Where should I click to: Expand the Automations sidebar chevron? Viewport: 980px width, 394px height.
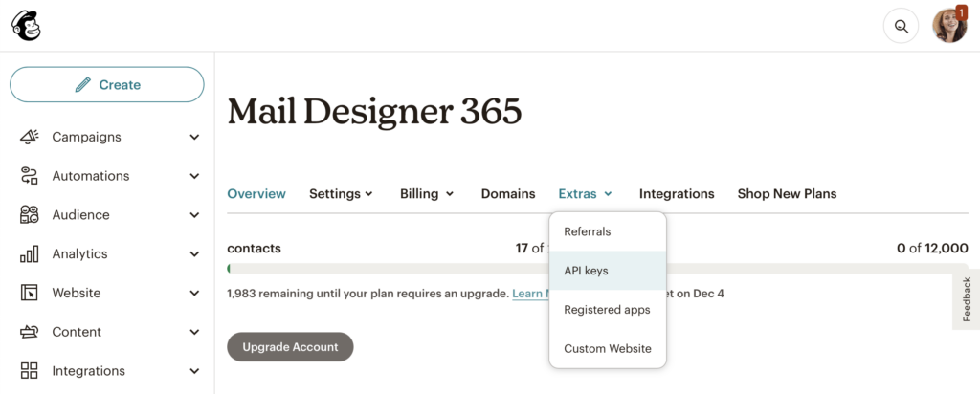[194, 176]
